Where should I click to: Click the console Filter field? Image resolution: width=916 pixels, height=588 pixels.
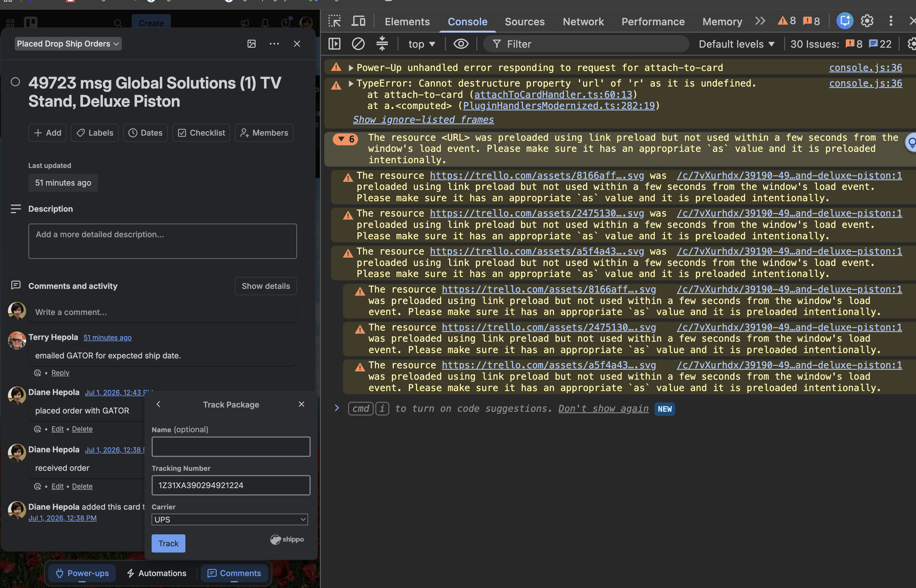[586, 44]
